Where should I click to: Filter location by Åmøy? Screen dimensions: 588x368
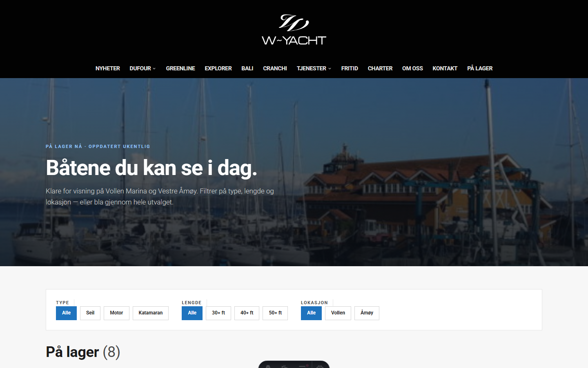[367, 313]
